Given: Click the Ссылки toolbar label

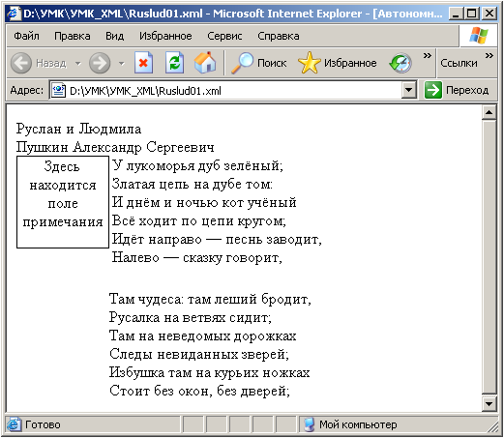Looking at the screenshot, I should [459, 63].
